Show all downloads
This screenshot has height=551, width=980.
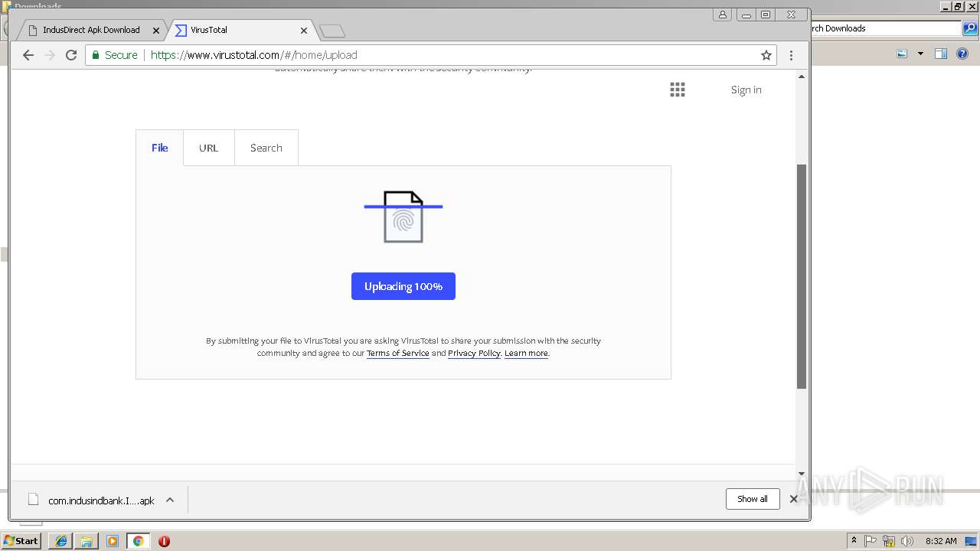tap(753, 499)
